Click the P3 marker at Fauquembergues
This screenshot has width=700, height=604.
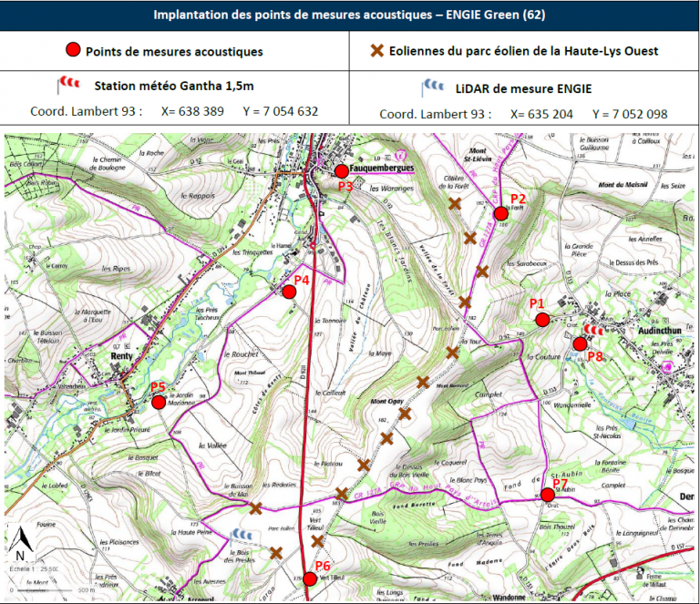pos(341,171)
